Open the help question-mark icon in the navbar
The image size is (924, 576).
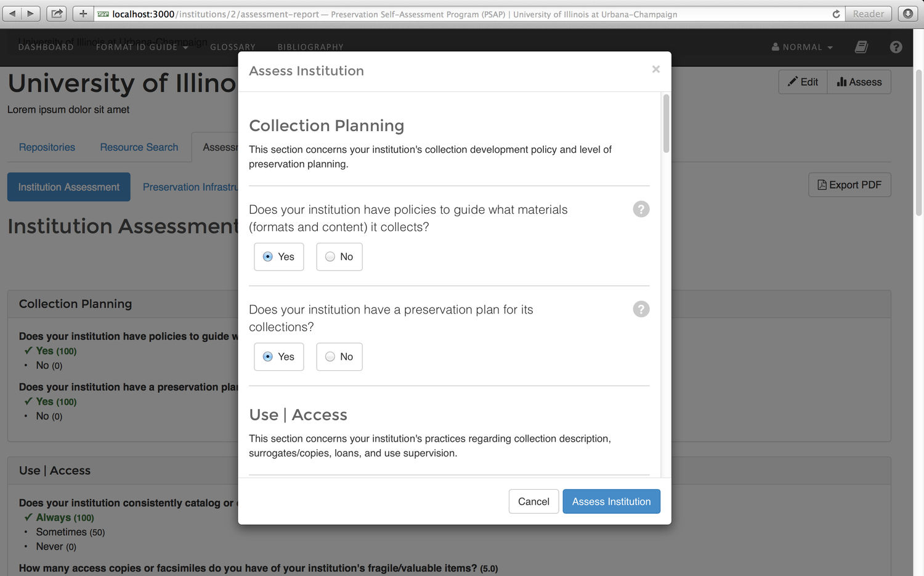point(896,46)
